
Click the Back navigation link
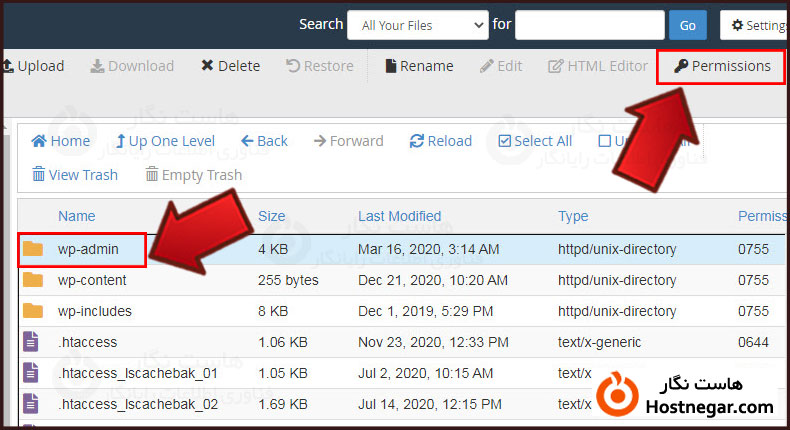[x=264, y=141]
